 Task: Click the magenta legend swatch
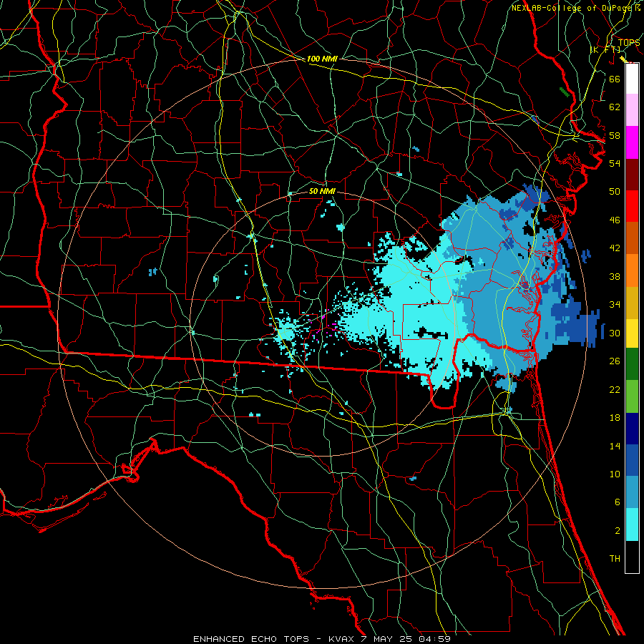pos(632,142)
